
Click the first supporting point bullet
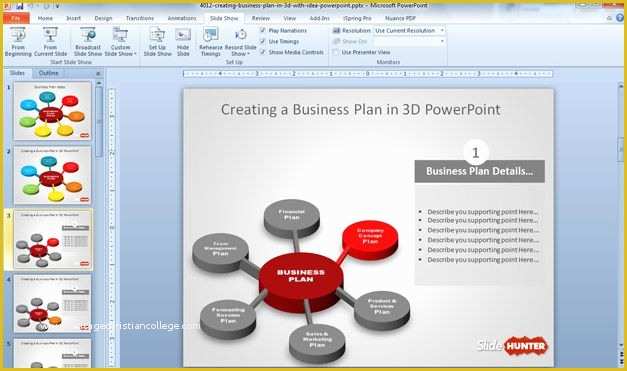pos(482,211)
